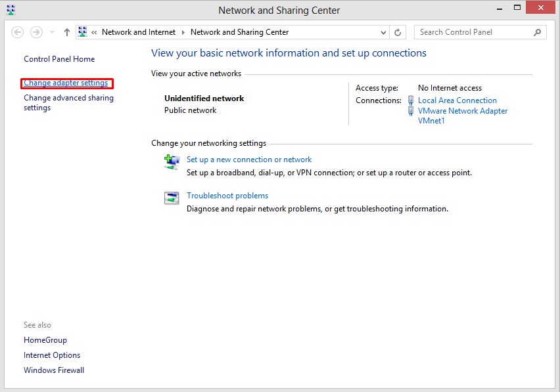Select Network and Internet in the breadcrumb
Viewport: 560px width, 392px height.
pyautogui.click(x=139, y=32)
